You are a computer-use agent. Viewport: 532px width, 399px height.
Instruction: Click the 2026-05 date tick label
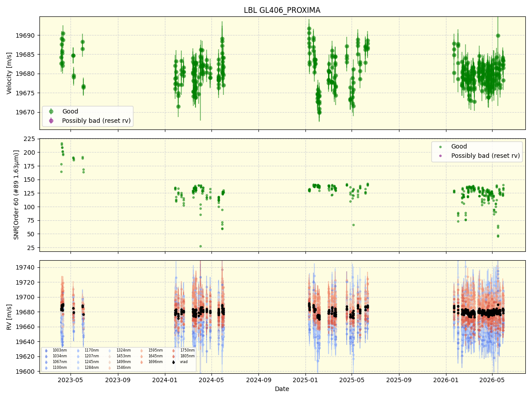(x=492, y=380)
